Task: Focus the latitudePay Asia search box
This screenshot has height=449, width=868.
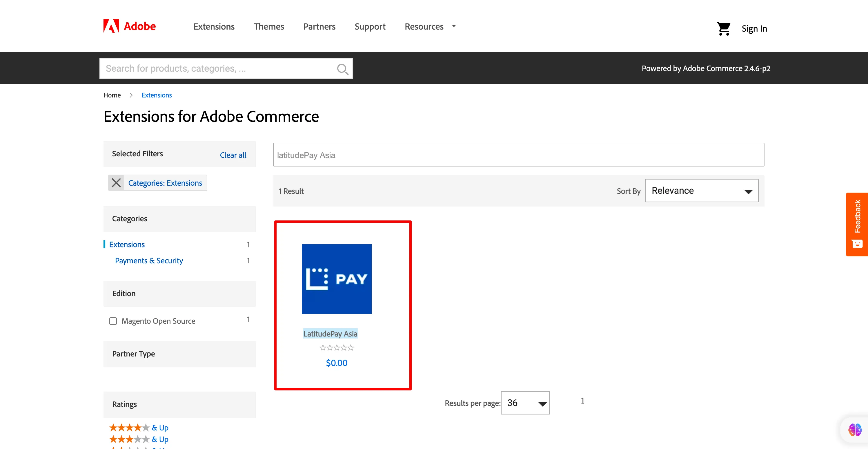Action: click(x=518, y=155)
